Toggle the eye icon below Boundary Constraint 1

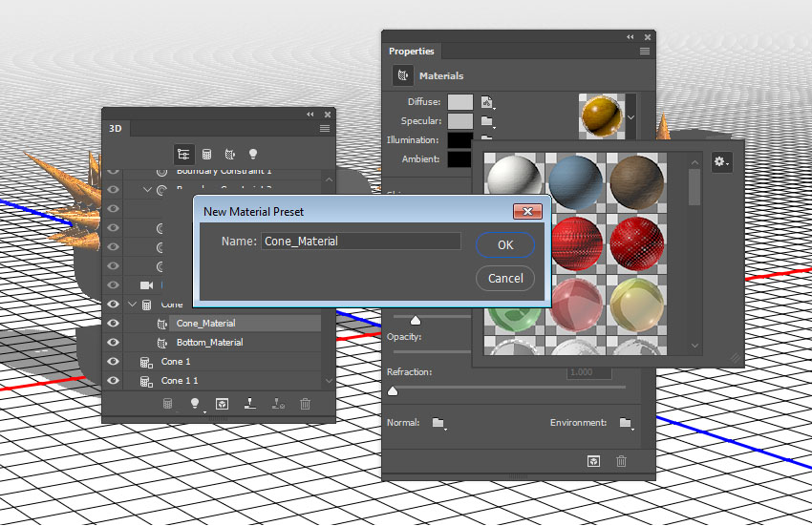[113, 189]
